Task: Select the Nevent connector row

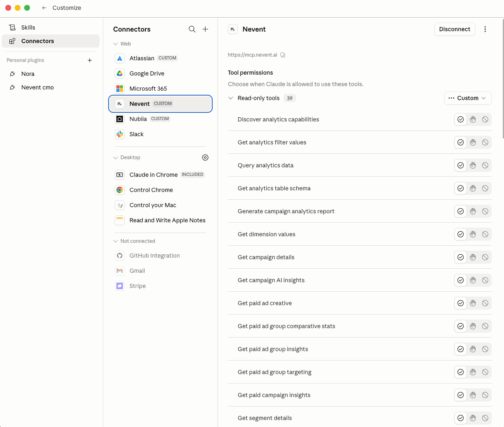Action: pyautogui.click(x=160, y=104)
